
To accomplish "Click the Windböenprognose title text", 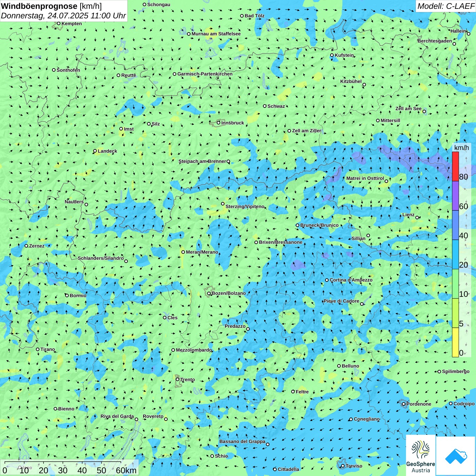I will coord(39,6).
